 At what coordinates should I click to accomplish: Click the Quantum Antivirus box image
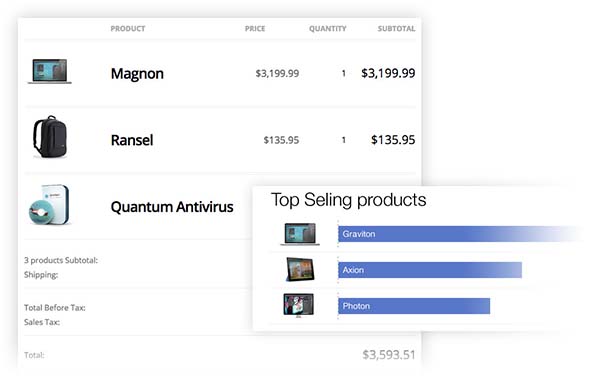49,205
